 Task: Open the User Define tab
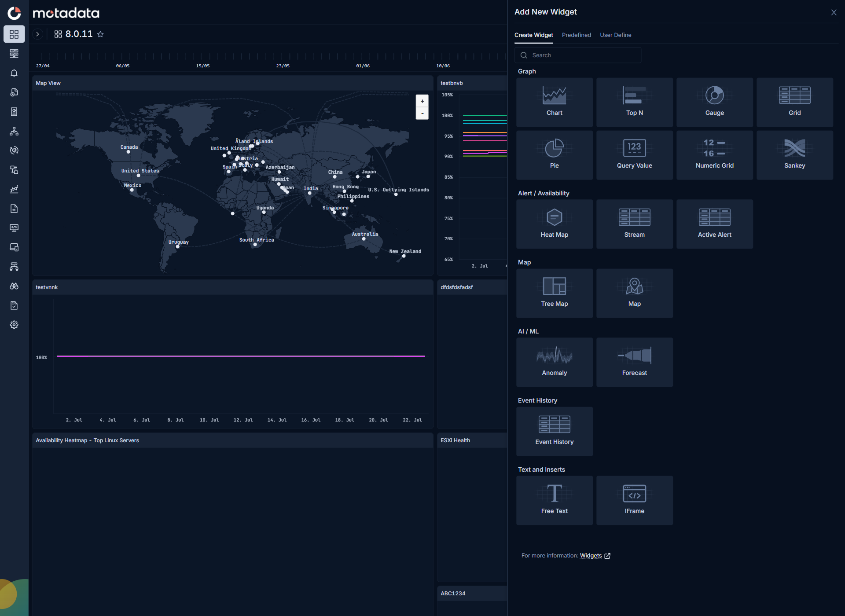click(x=615, y=35)
